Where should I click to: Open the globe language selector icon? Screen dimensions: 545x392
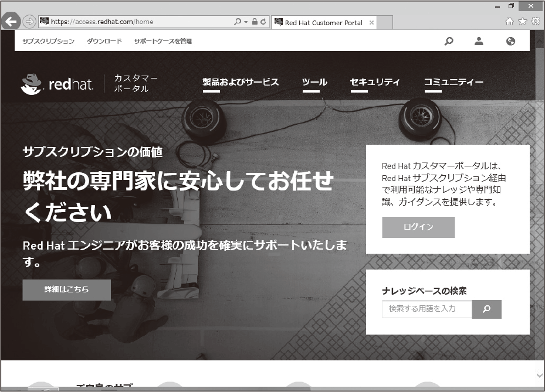click(510, 41)
